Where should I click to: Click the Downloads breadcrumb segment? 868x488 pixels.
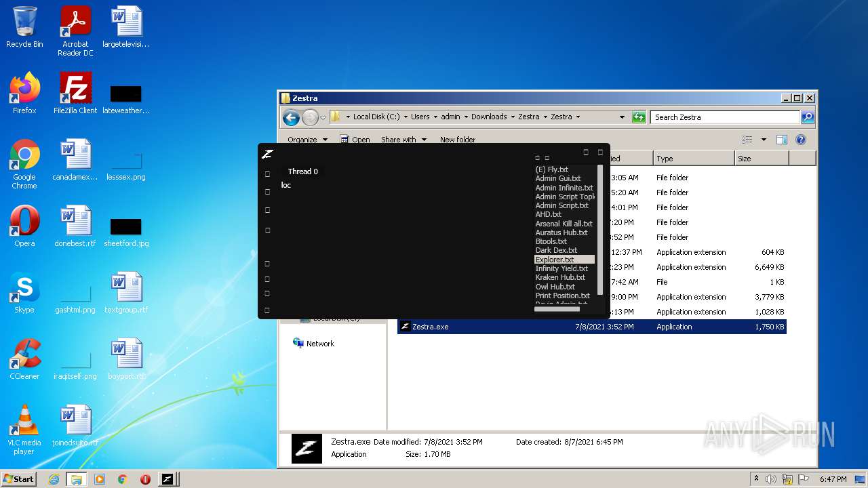click(489, 117)
